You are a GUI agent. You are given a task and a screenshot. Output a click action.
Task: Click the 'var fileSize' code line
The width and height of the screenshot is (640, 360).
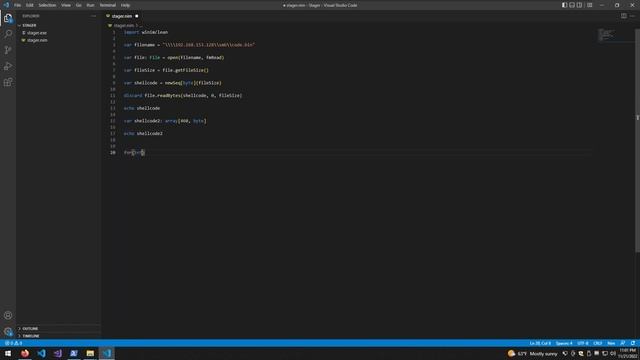click(166, 70)
